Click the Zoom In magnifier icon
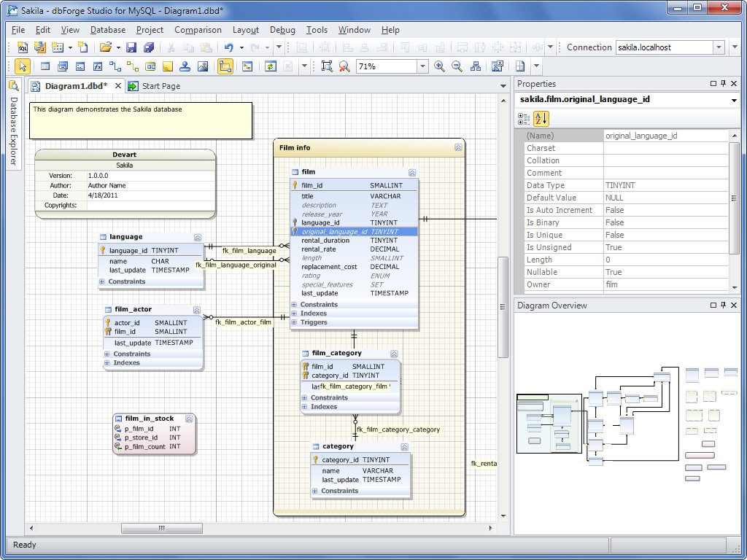This screenshot has width=747, height=560. tap(439, 66)
